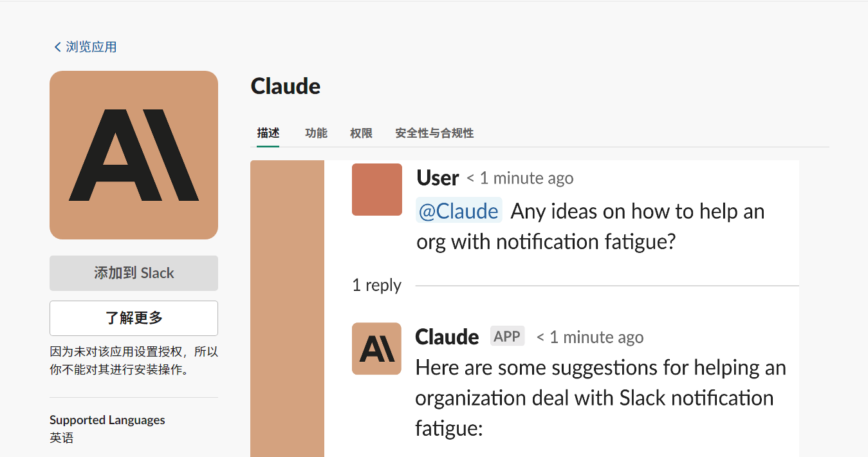Click the User name in the message
The height and width of the screenshot is (457, 868).
438,178
